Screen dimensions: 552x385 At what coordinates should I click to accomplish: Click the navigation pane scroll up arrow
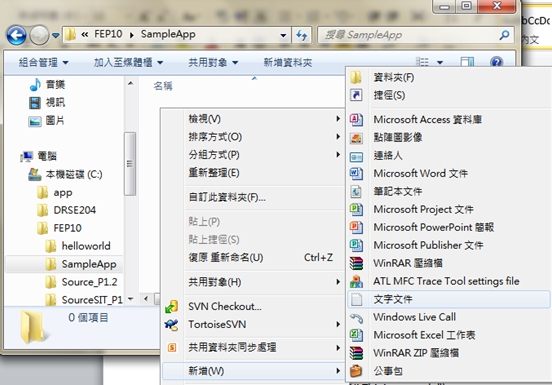click(131, 83)
